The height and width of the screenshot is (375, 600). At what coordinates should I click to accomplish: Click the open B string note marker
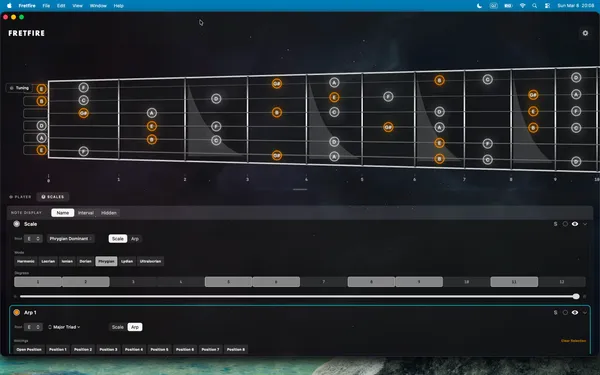pyautogui.click(x=41, y=101)
